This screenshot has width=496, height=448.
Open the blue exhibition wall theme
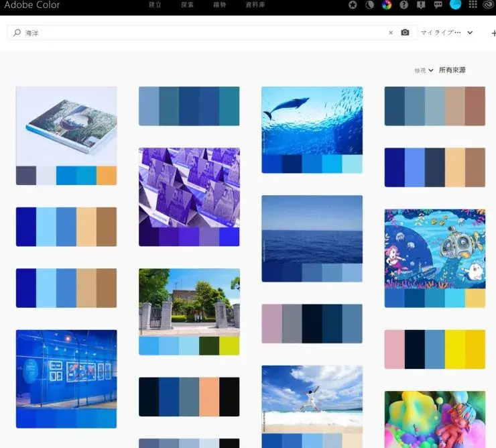coord(66,369)
